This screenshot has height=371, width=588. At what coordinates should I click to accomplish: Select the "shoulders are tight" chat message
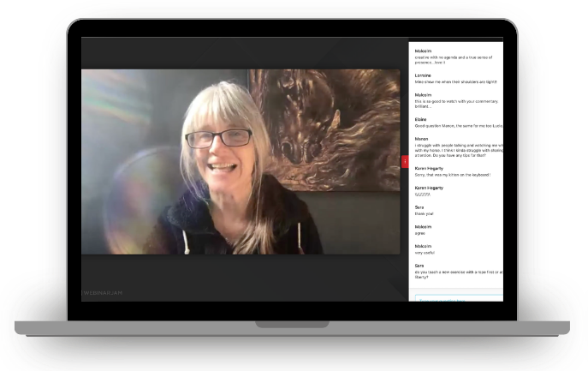(x=452, y=81)
